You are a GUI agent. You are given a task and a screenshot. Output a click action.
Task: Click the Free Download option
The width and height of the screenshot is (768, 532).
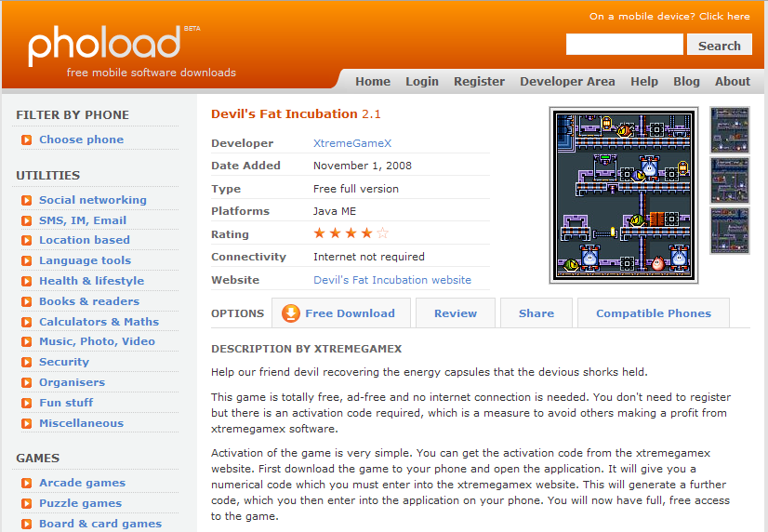341,313
